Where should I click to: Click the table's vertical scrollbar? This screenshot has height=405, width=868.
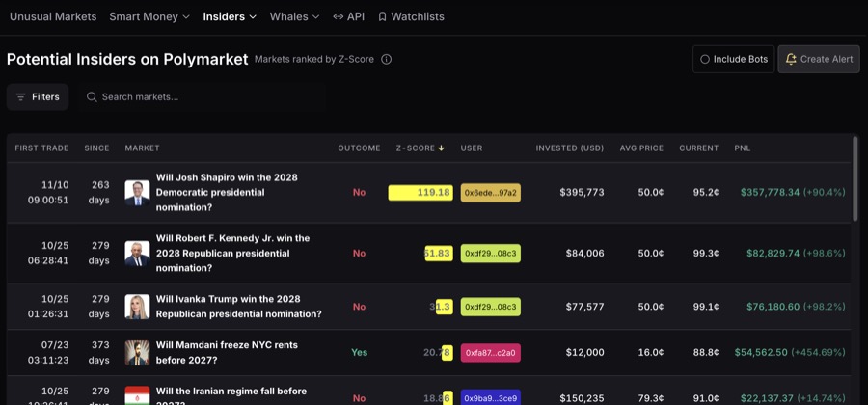(x=855, y=177)
